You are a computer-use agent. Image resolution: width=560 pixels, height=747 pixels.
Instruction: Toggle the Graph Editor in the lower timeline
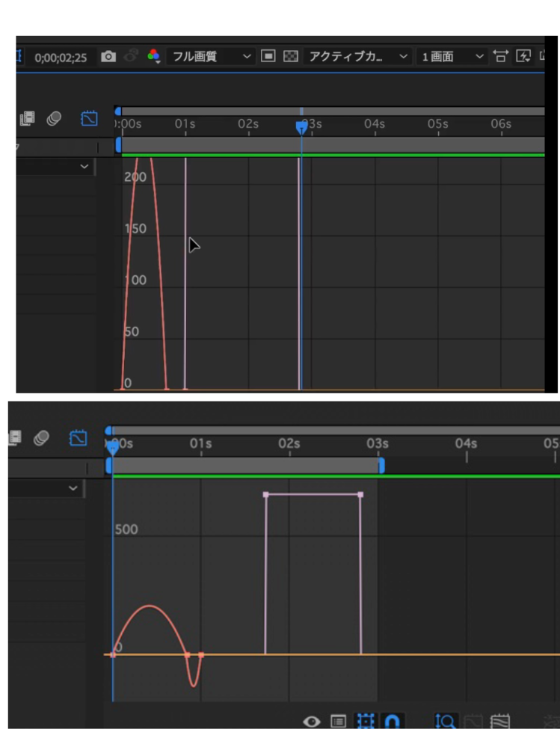point(79,438)
